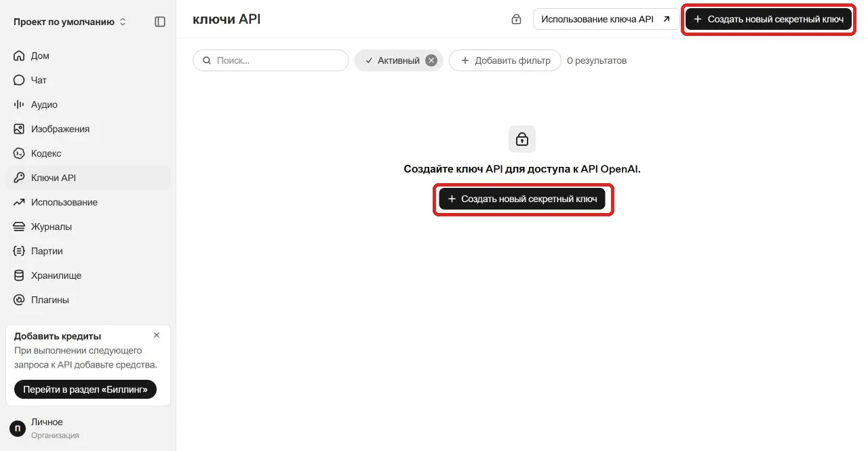This screenshot has width=868, height=451.
Task: Click the Партии icon
Action: (19, 251)
